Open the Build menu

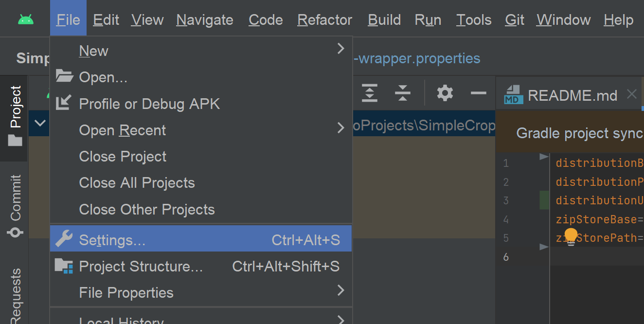(384, 20)
